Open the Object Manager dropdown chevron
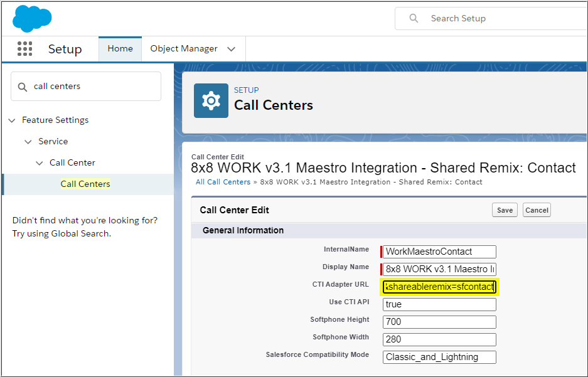The height and width of the screenshot is (377, 588). click(232, 49)
